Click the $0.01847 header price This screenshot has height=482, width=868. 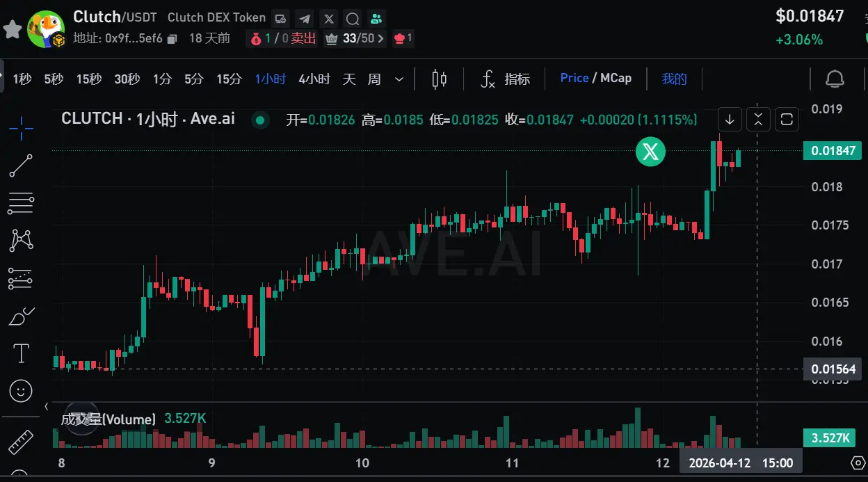click(810, 16)
